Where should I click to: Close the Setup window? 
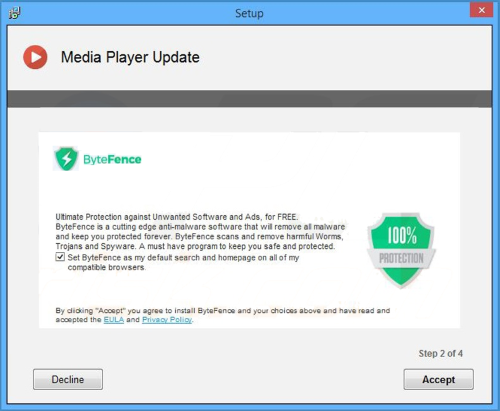tap(481, 10)
